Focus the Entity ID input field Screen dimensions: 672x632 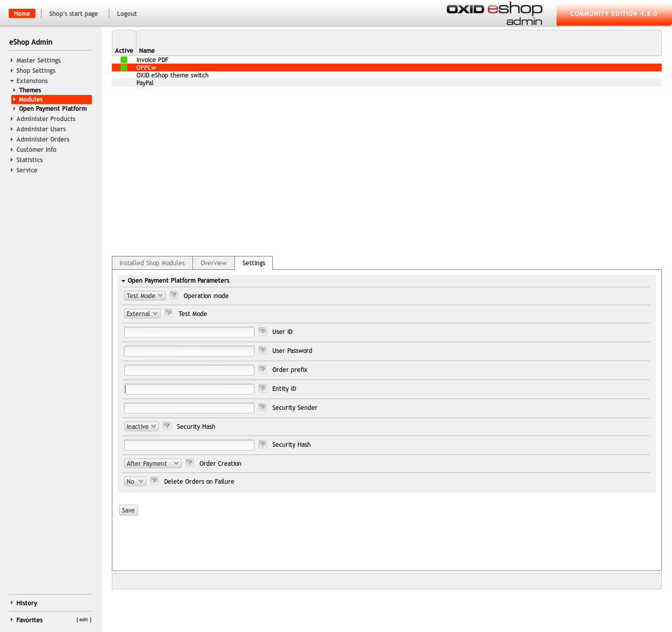189,389
